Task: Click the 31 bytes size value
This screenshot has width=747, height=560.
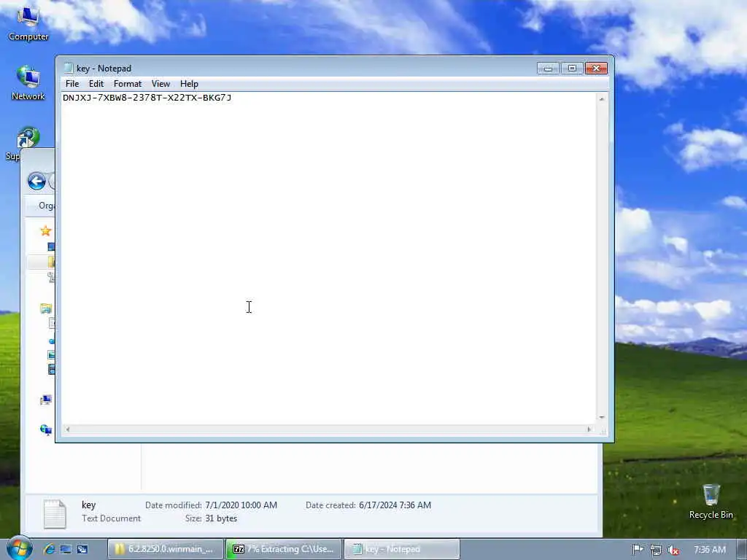Action: pos(221,518)
